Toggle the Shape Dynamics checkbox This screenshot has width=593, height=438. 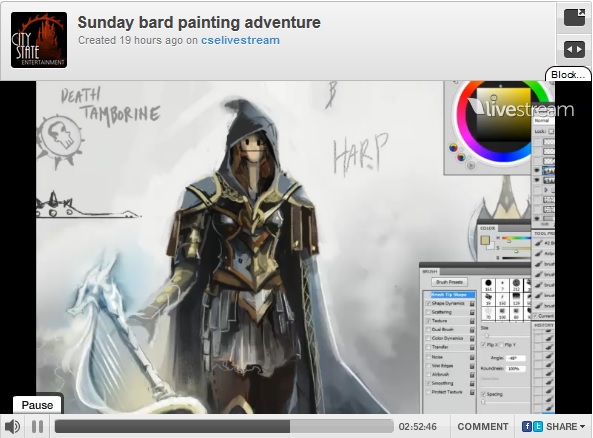(x=428, y=303)
